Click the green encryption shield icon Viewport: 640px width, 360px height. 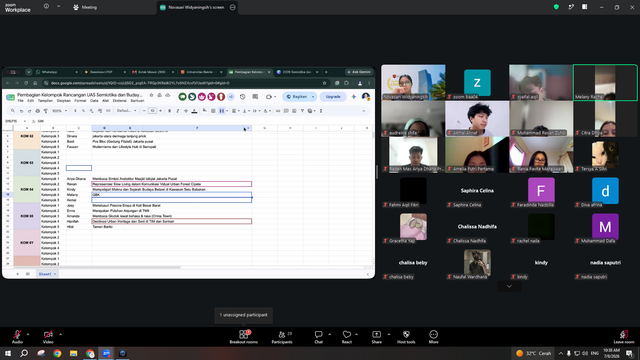click(556, 7)
